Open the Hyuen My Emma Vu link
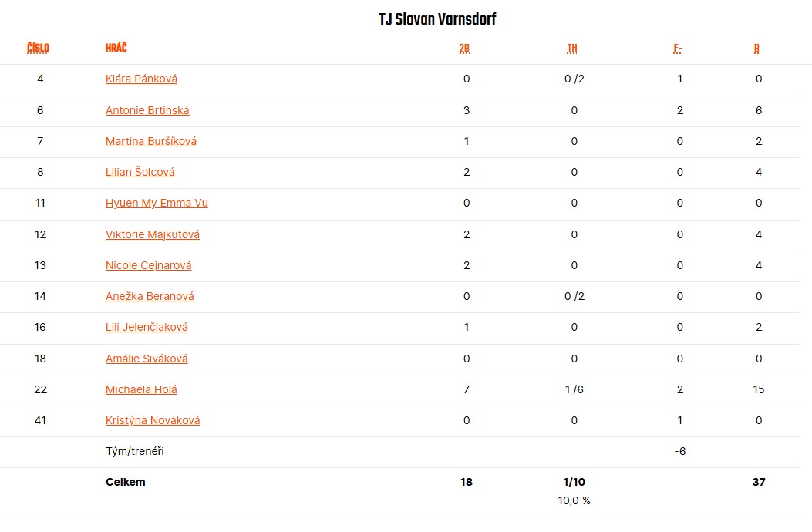 point(157,204)
